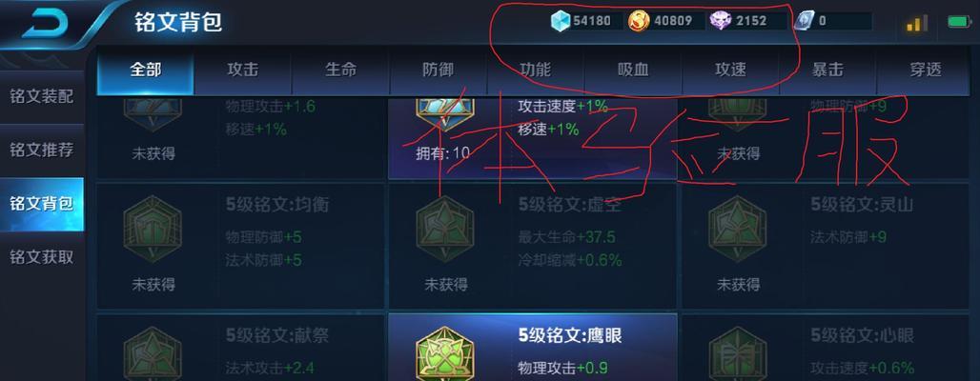Select the 献祭 rune emblem icon

(153, 353)
